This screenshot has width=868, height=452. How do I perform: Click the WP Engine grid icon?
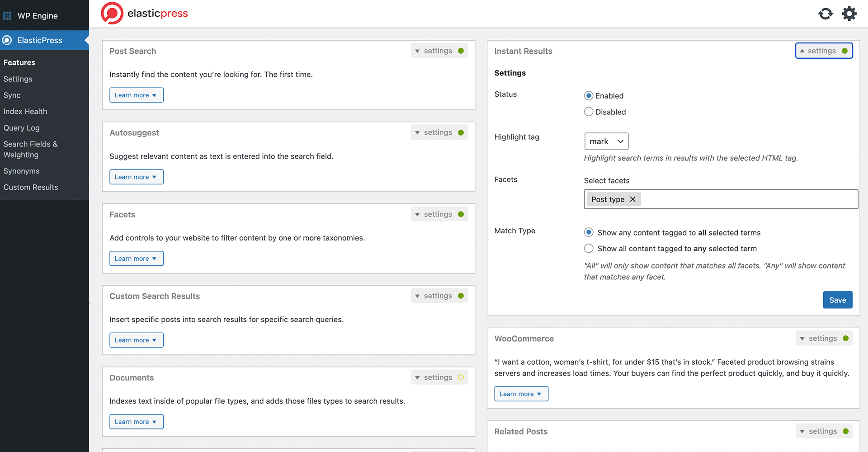coord(7,15)
